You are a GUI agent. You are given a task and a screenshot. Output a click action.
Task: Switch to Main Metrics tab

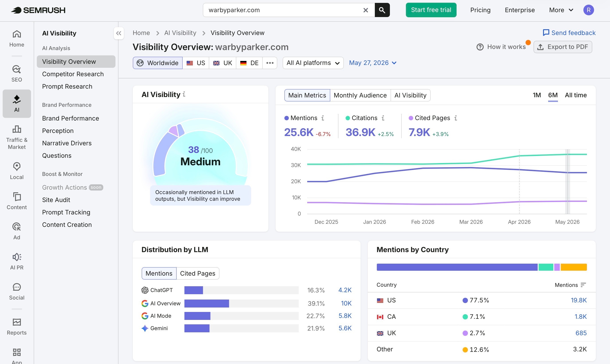pos(307,95)
